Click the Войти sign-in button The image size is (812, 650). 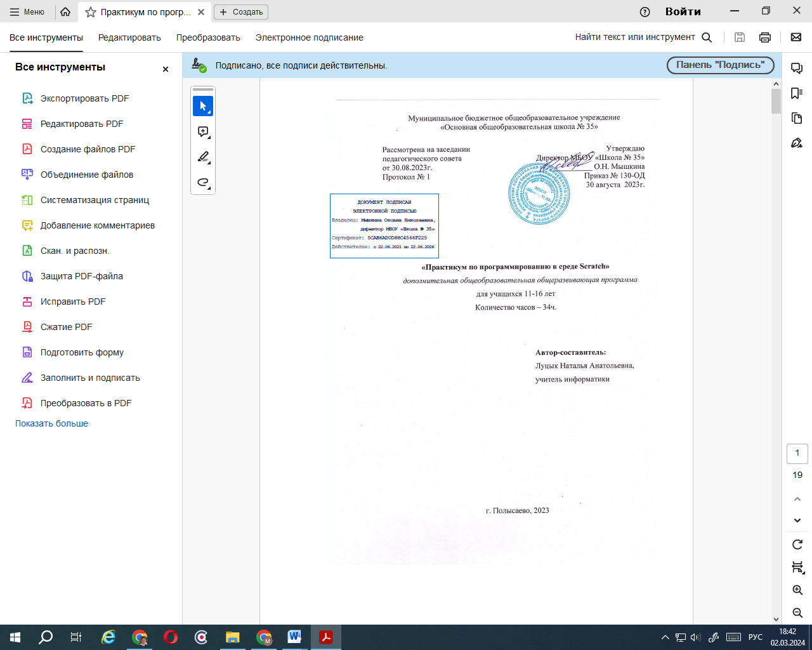pos(683,11)
